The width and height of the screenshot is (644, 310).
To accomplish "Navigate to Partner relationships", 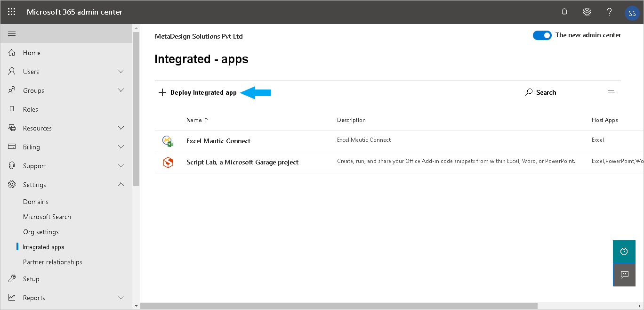I will pyautogui.click(x=53, y=261).
